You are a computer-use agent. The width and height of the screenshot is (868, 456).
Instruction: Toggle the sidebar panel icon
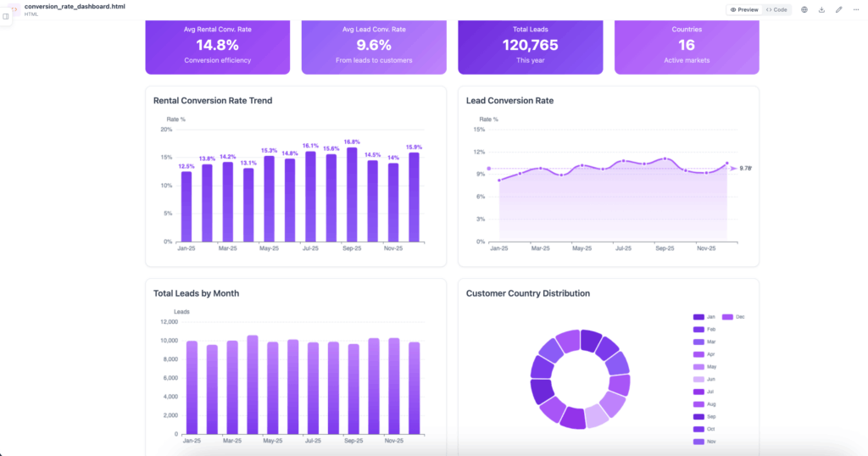(x=6, y=16)
